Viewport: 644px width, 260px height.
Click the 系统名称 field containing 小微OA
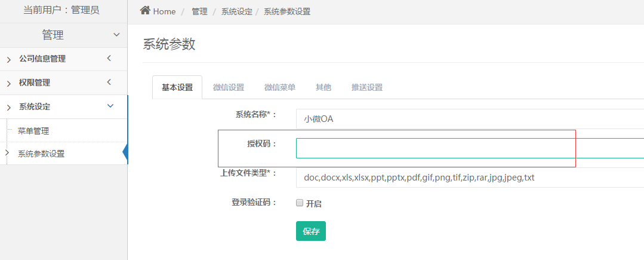point(470,119)
